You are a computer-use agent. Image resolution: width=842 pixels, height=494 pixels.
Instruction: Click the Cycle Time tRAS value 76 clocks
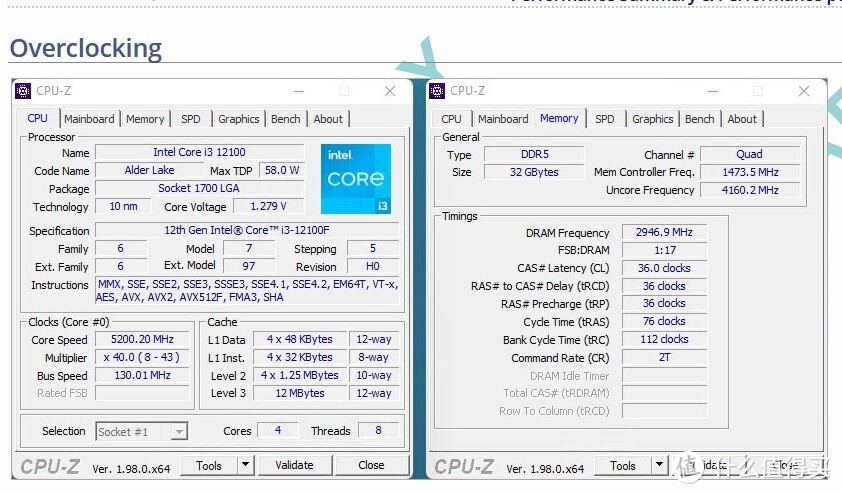(x=664, y=321)
